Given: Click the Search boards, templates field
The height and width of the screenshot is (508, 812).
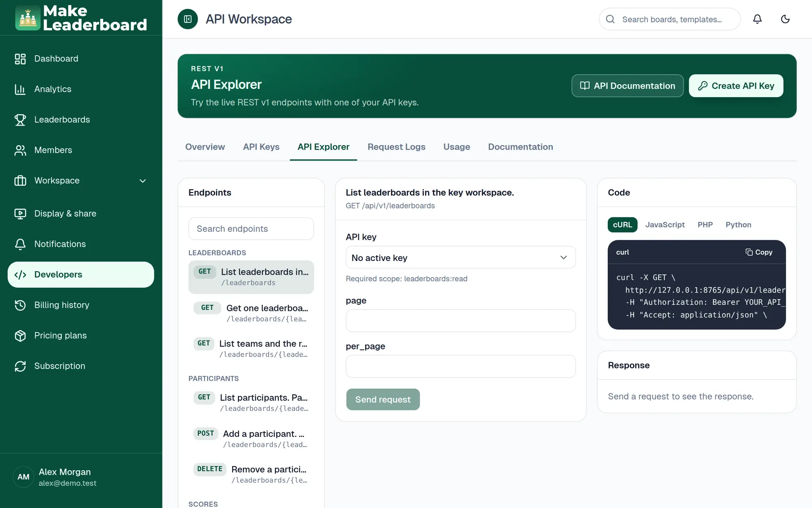Looking at the screenshot, I should point(670,19).
